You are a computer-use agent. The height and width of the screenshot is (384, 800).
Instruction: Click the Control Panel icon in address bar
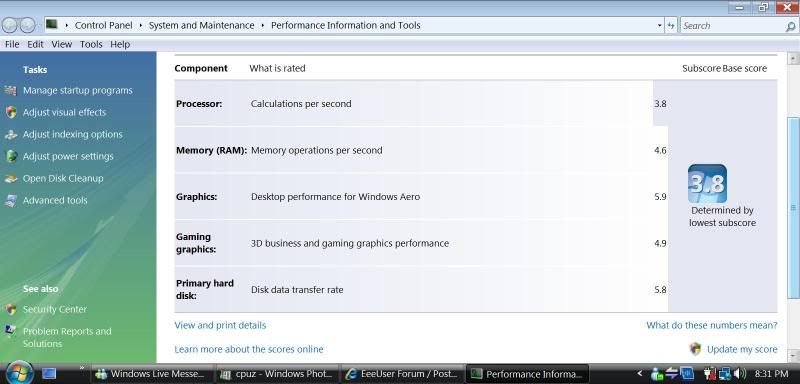(x=52, y=24)
